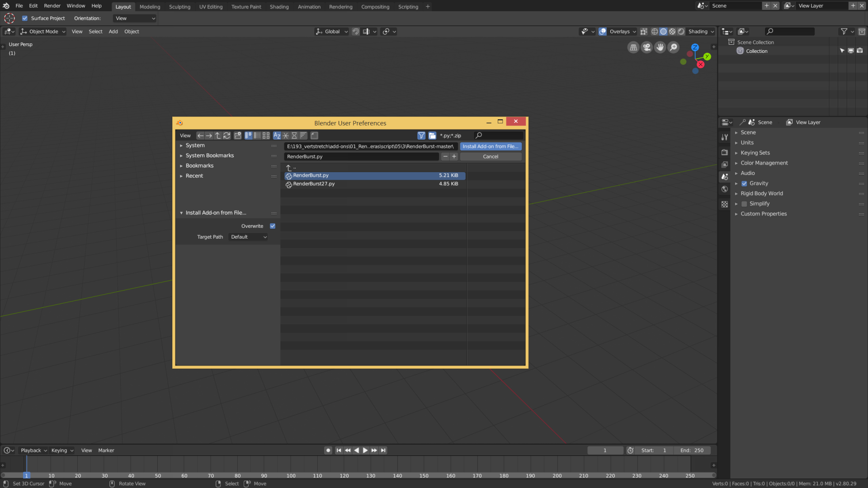The image size is (868, 488).
Task: Toggle X-ray display in viewport header
Action: point(644,32)
